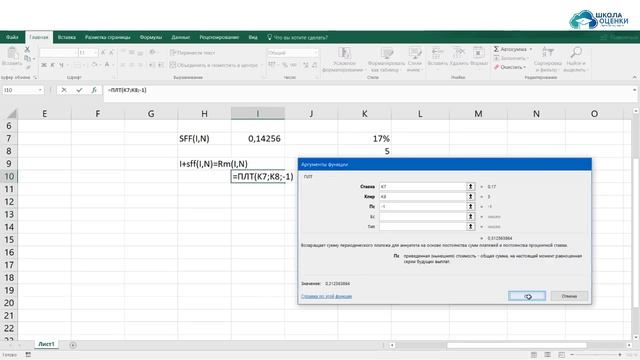Click the Wrap Text (Перенести текст) button

192,53
